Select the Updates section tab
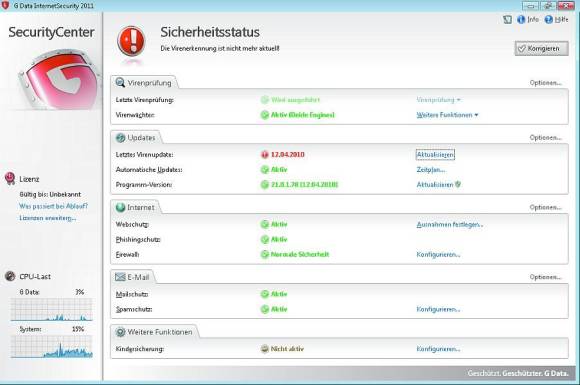This screenshot has height=385, width=580. click(x=136, y=138)
